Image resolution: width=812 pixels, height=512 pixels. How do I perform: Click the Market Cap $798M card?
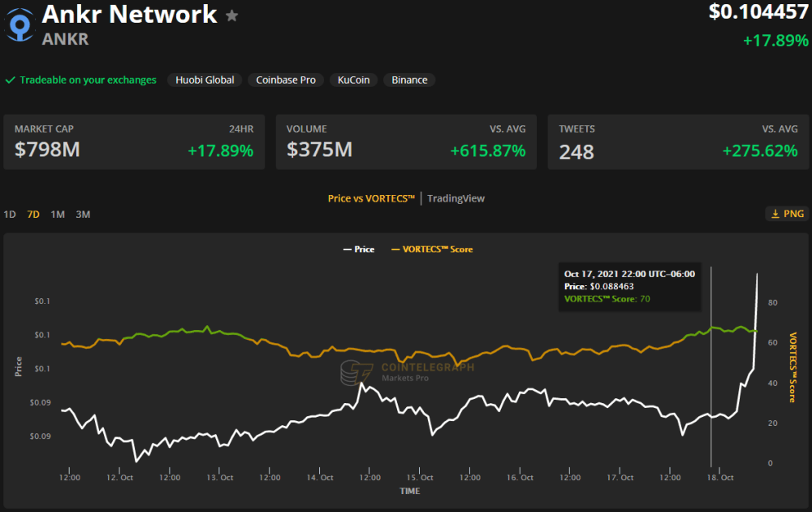pyautogui.click(x=134, y=142)
